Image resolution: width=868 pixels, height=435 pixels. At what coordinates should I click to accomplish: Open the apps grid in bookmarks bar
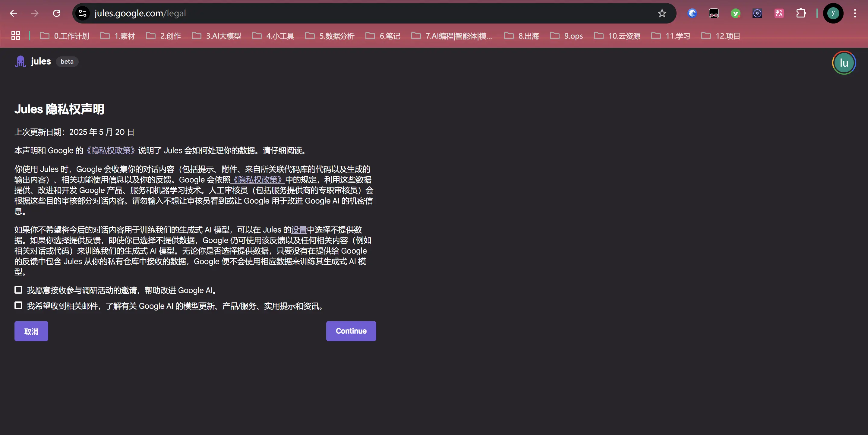pyautogui.click(x=15, y=36)
